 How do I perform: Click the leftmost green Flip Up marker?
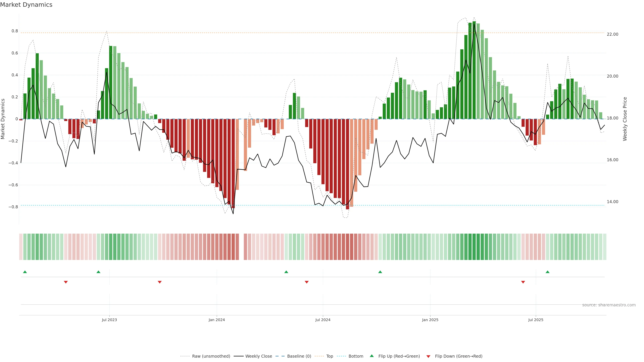click(25, 272)
